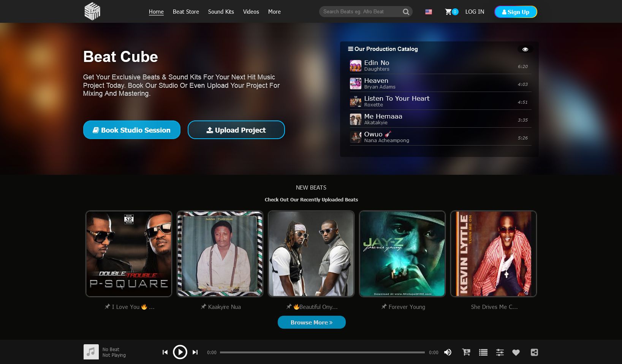Click the hamburger icon beside Our Production Catalog
This screenshot has width=622, height=364.
point(350,49)
